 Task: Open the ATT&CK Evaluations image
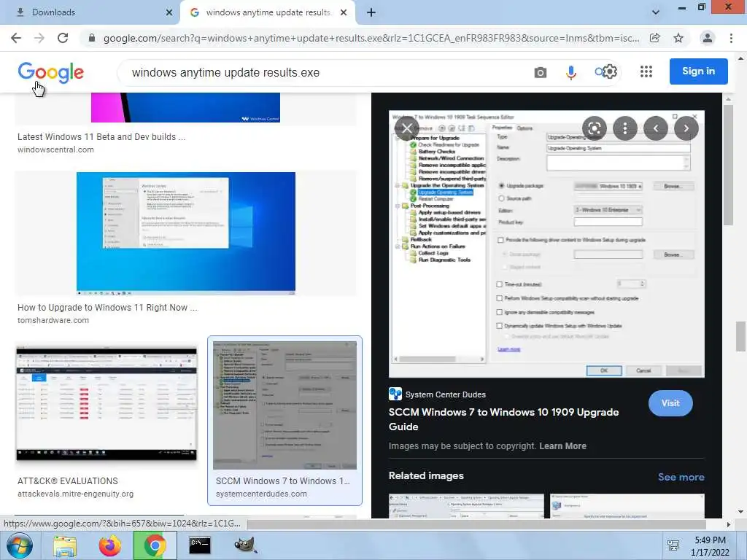click(x=107, y=404)
